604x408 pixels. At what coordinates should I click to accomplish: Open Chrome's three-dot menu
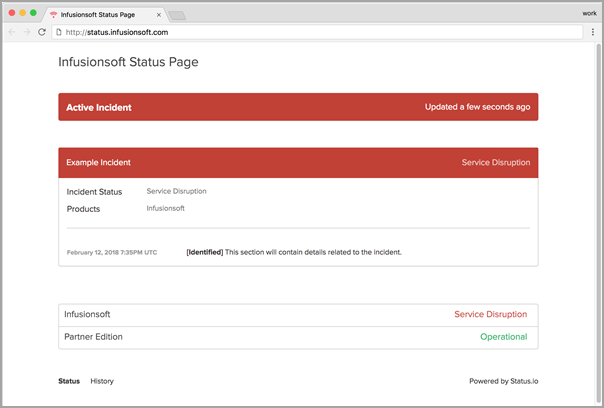(592, 32)
